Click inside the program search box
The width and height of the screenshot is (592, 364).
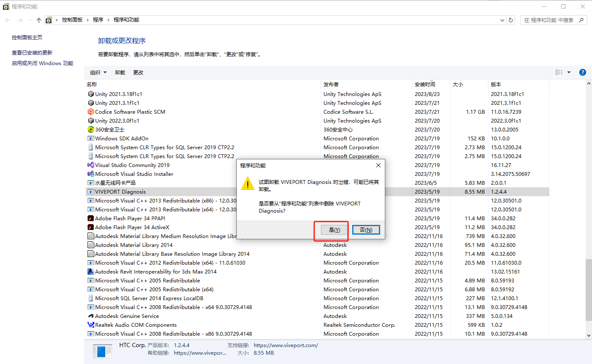tap(550, 19)
